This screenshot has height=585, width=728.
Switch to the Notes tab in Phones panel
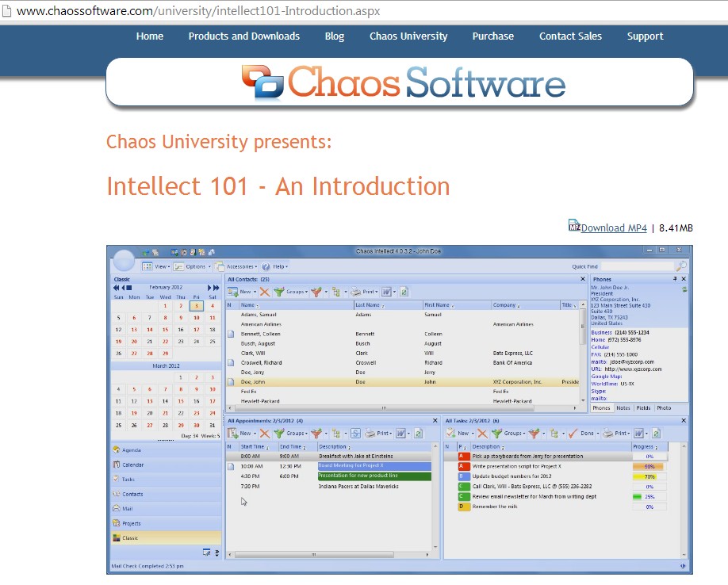click(x=623, y=407)
